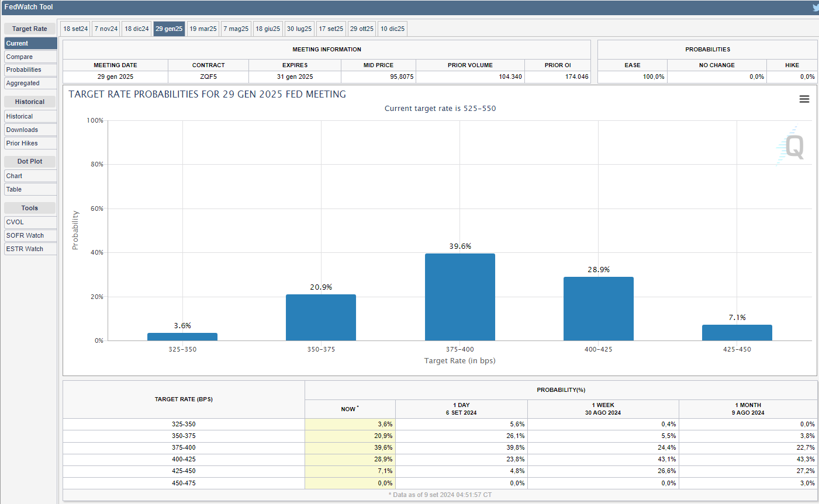Open the chart hamburger menu icon
819x504 pixels.
pos(804,99)
